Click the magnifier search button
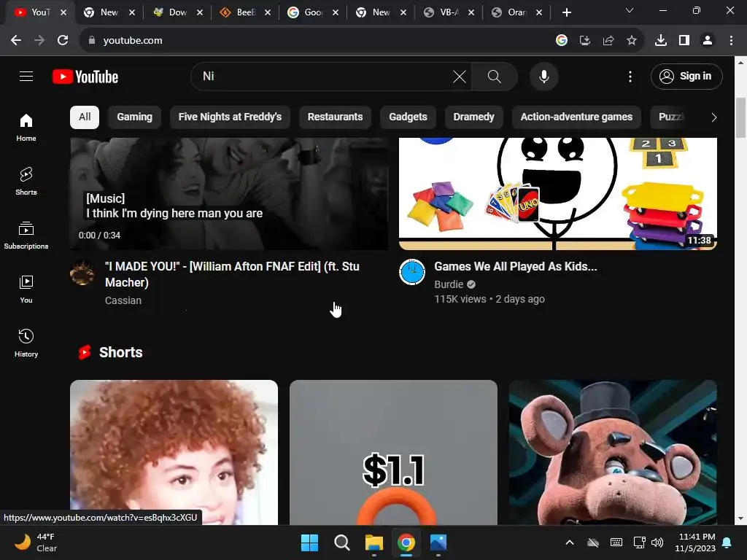Image resolution: width=747 pixels, height=560 pixels. coord(494,76)
